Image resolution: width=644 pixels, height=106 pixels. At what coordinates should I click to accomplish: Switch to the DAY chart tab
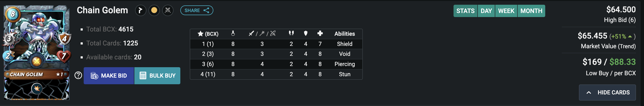tap(486, 11)
